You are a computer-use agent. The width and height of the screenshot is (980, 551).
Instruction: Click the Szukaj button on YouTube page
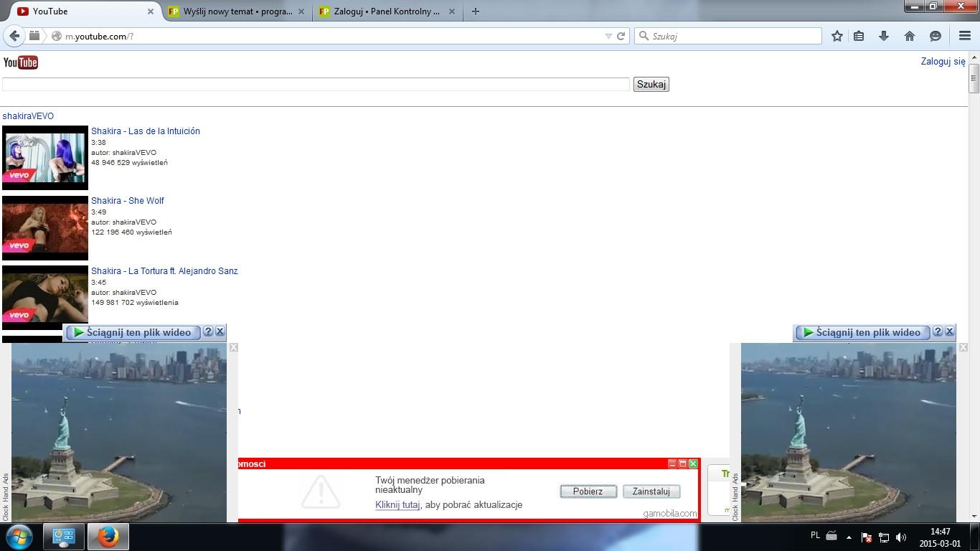pyautogui.click(x=651, y=84)
